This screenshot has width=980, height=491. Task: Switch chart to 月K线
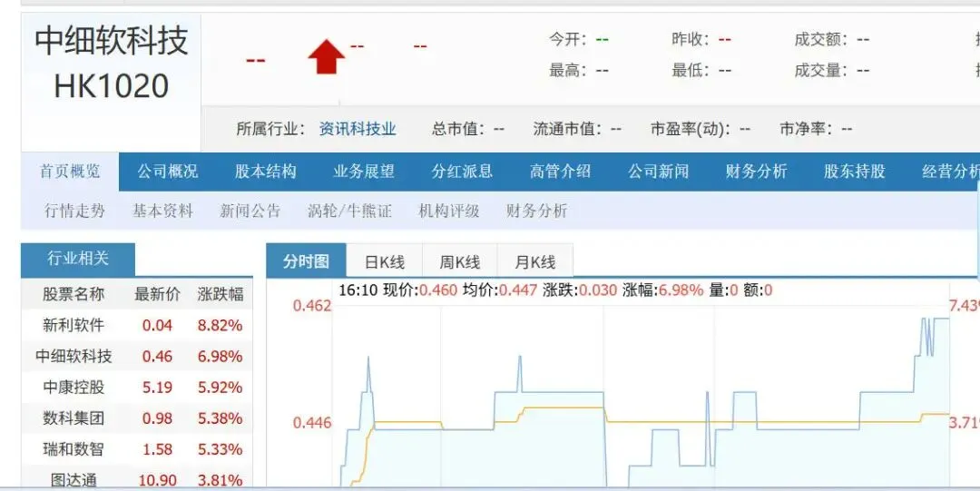(535, 261)
